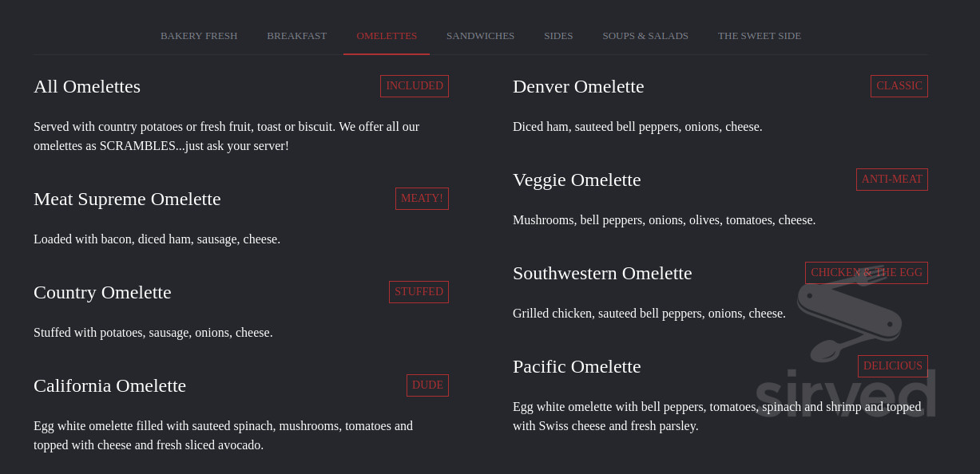Open the SIDES section

(x=558, y=36)
